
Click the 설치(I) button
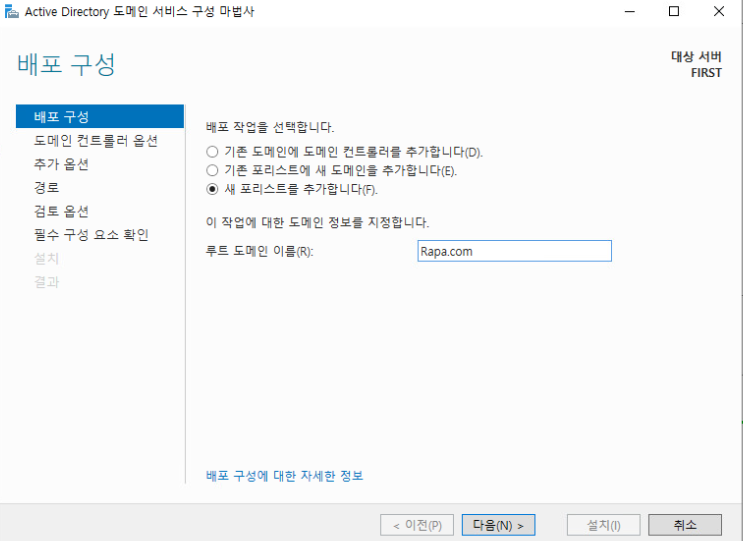coord(603,525)
